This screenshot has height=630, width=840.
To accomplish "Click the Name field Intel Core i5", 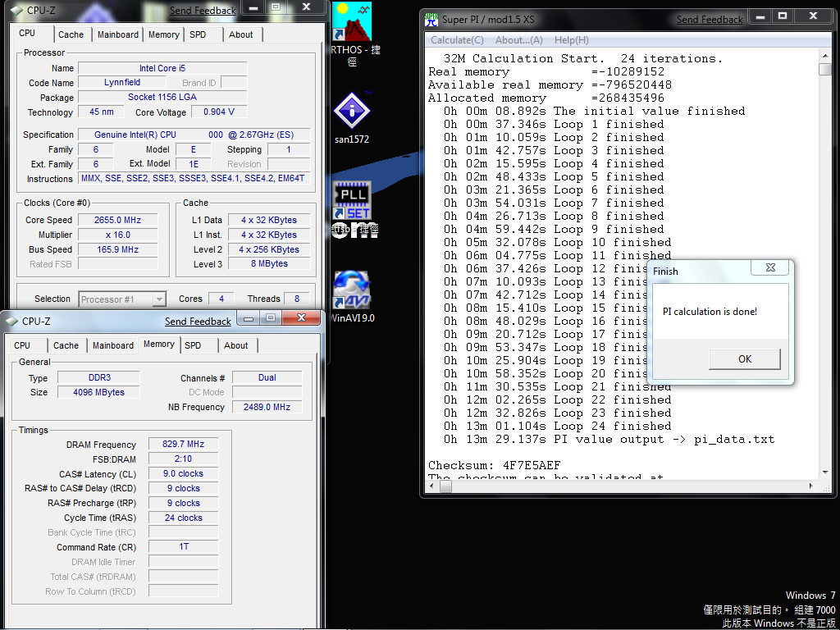I will tap(162, 68).
